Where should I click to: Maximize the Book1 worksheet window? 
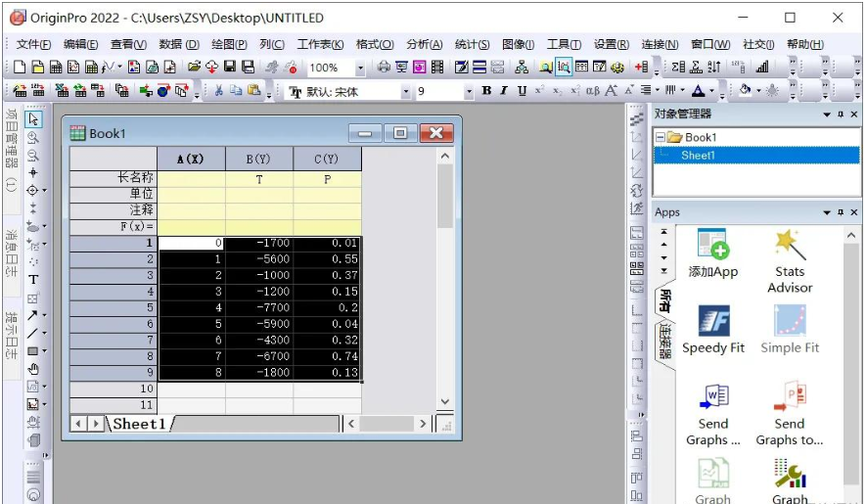[400, 133]
